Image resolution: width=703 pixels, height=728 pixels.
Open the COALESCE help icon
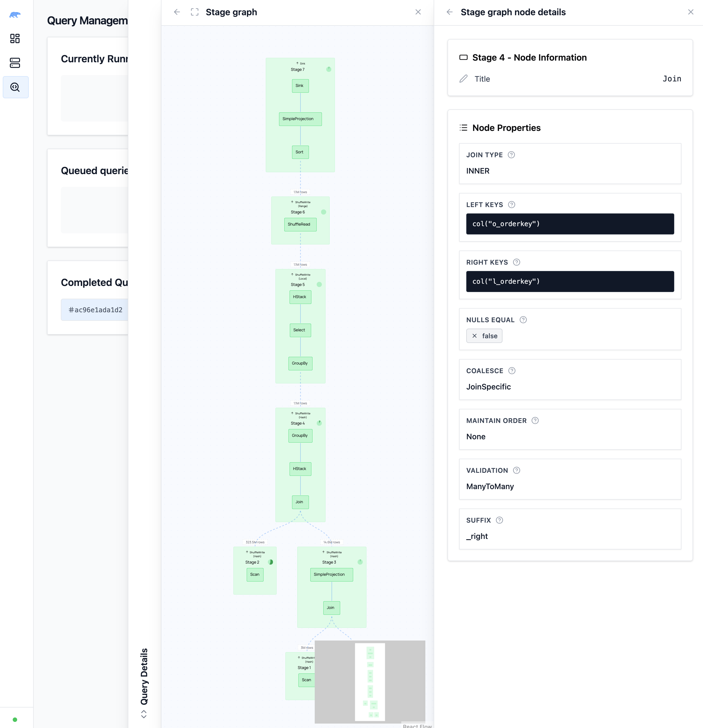512,371
